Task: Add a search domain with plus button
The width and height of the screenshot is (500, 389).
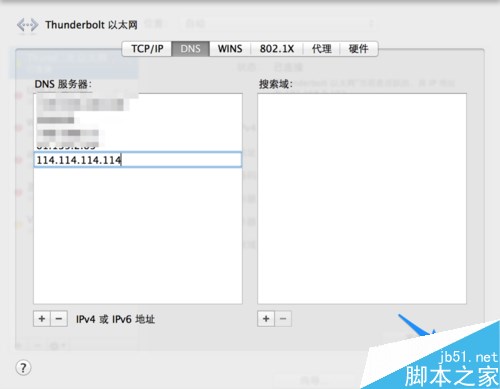Action: (266, 319)
